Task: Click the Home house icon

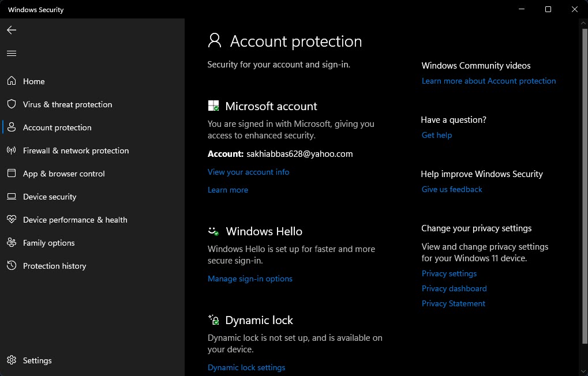Action: 12,81
